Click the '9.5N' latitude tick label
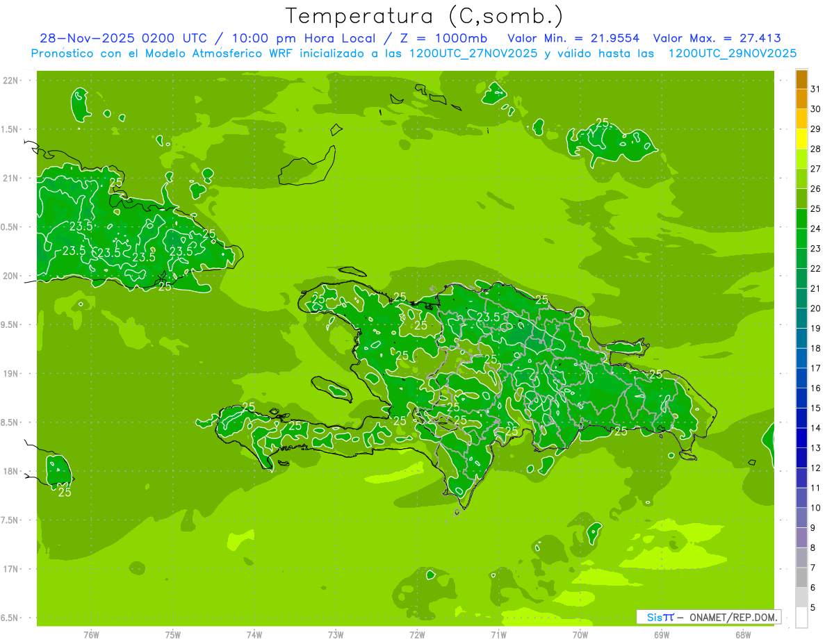This screenshot has height=644, width=834. point(10,324)
